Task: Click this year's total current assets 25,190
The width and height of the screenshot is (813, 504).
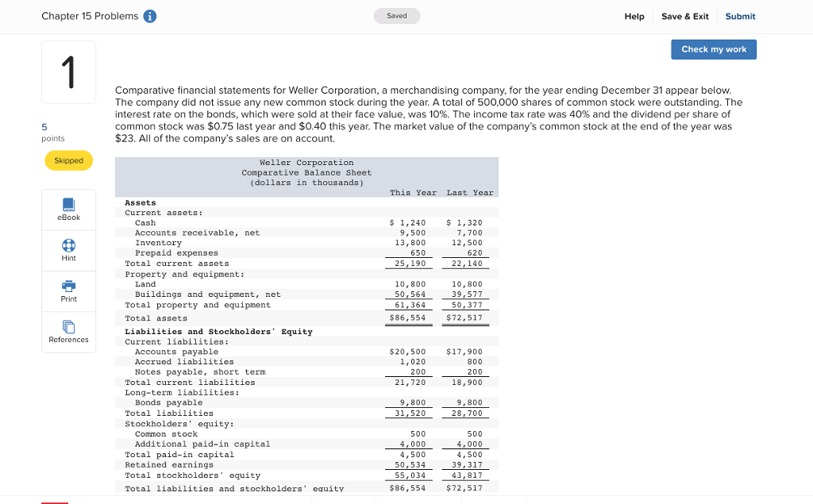Action: (x=410, y=264)
